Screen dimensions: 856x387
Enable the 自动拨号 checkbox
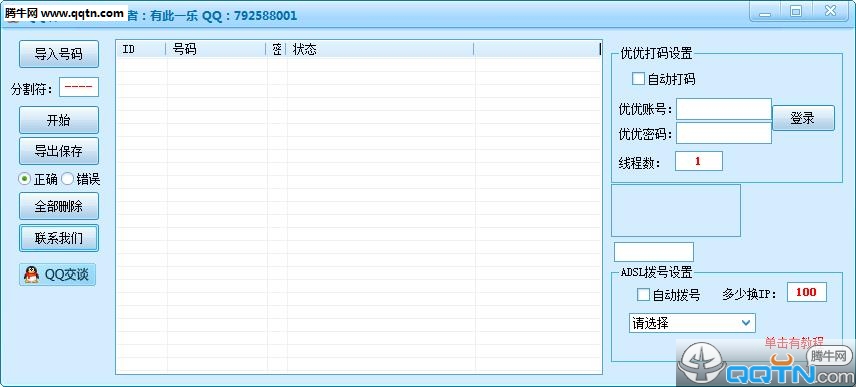tap(644, 295)
